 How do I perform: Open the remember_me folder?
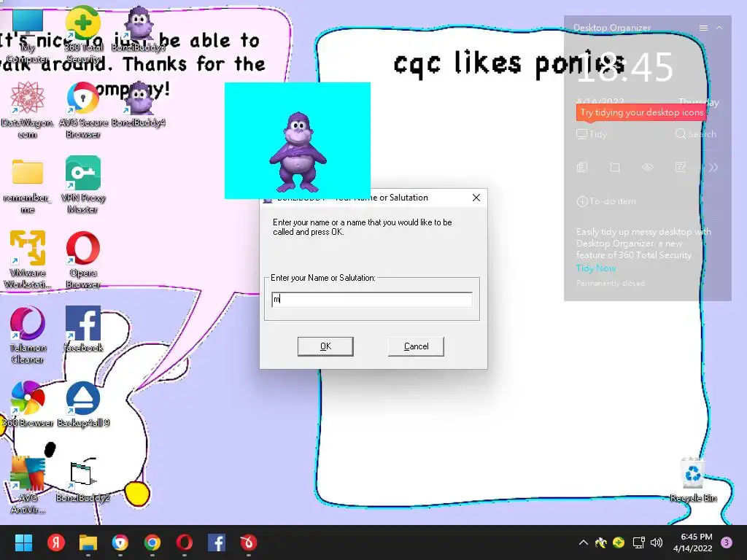coord(27,186)
